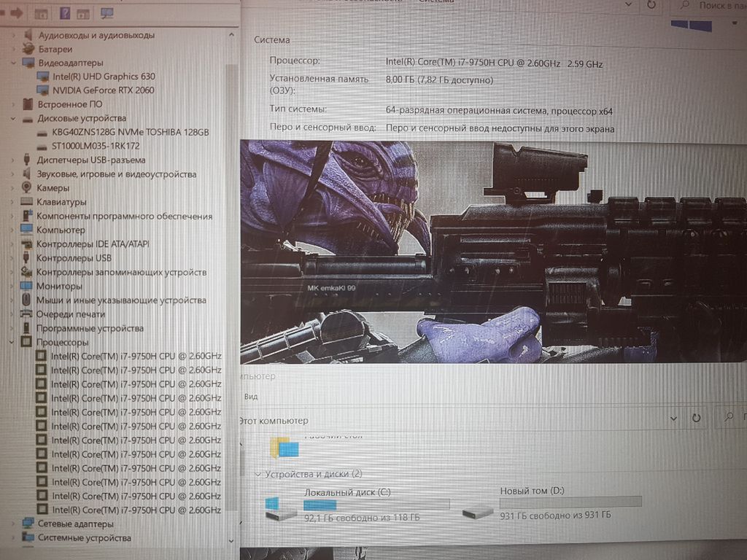Click the keyboard icon beside Клавиатуры
Image resolution: width=747 pixels, height=560 pixels.
coord(27,202)
